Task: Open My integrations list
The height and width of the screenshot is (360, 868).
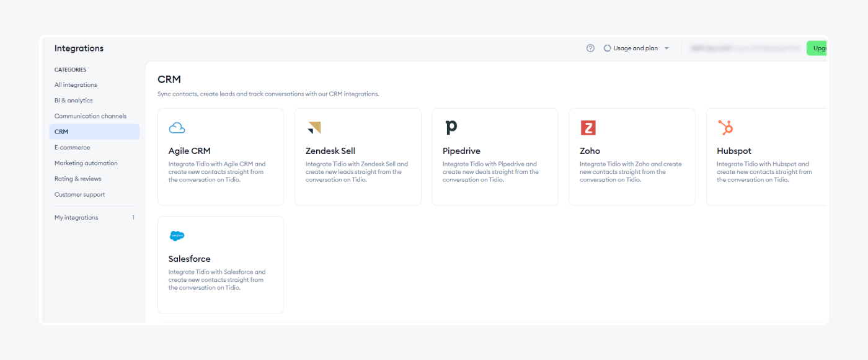Action: 76,218
